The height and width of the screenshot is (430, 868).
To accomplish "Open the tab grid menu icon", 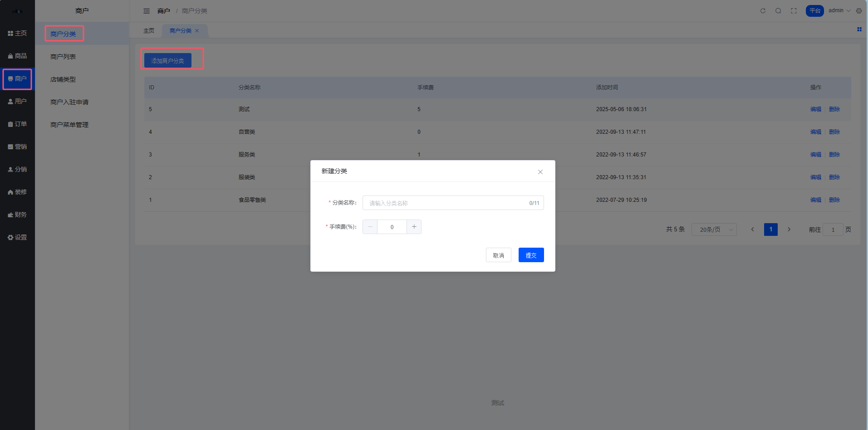I will 859,29.
